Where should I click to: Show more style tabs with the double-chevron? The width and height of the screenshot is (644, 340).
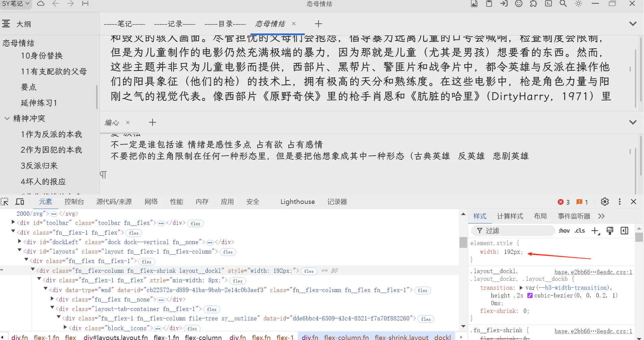click(x=601, y=216)
